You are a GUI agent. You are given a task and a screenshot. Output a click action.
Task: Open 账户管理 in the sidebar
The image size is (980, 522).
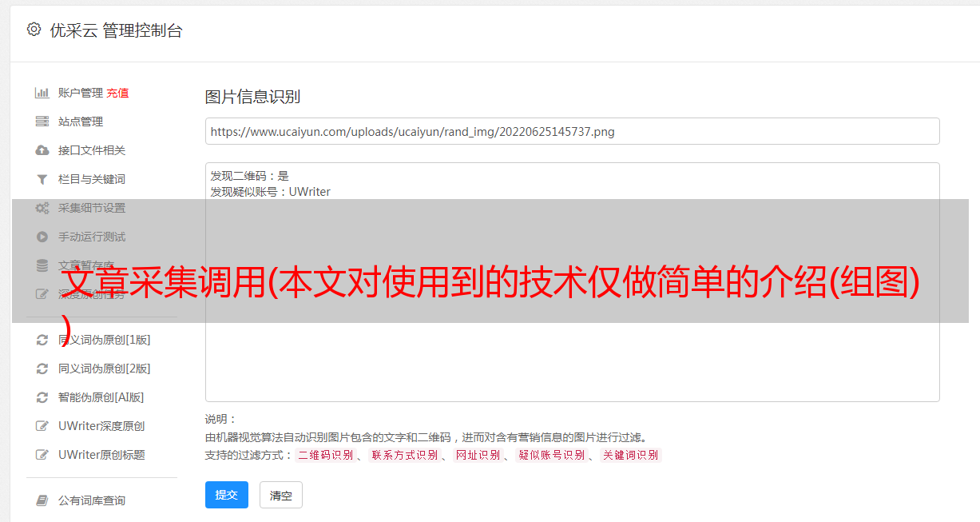coord(81,93)
